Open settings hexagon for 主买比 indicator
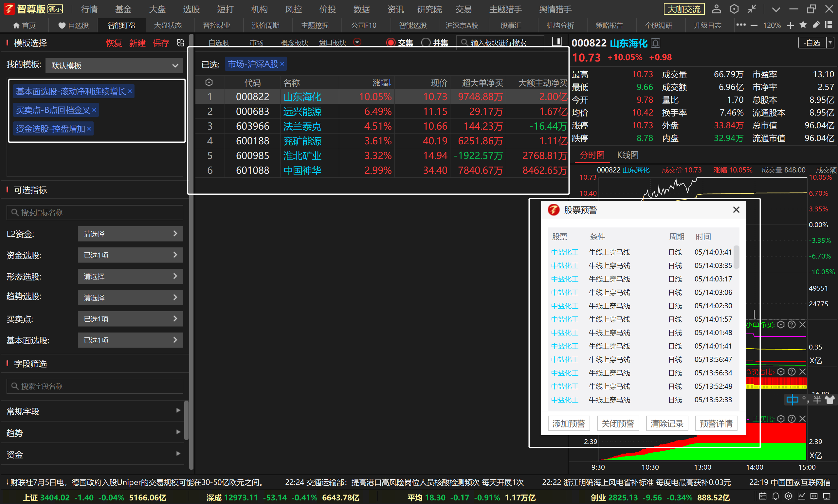Image resolution: width=838 pixels, height=504 pixels. [781, 419]
